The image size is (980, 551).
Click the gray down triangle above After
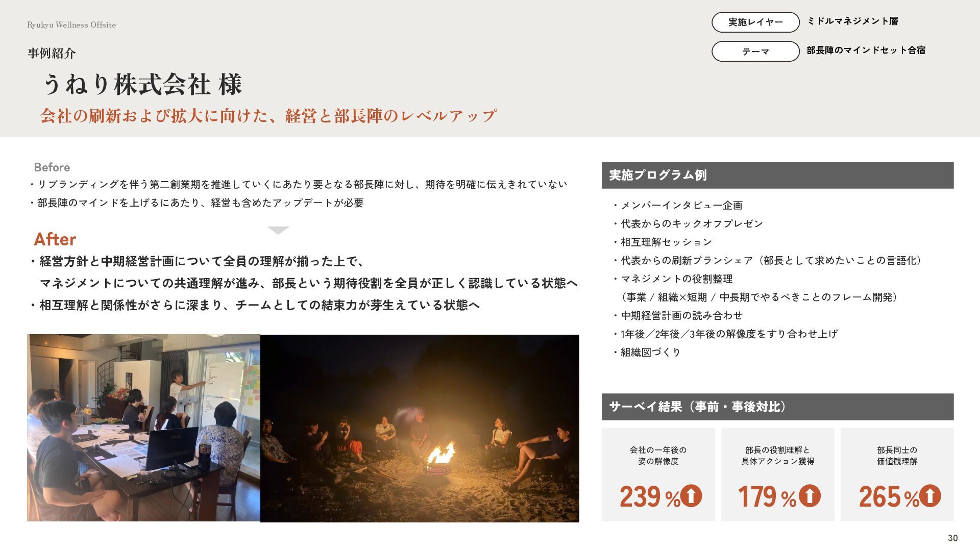point(278,230)
